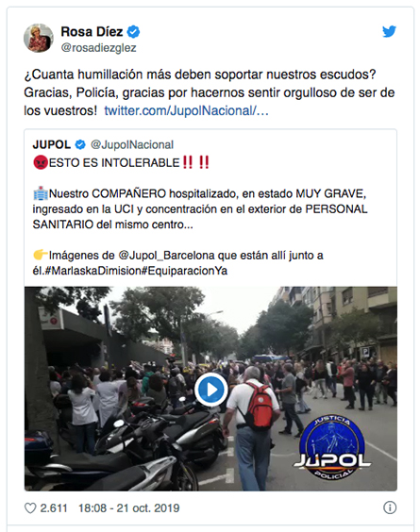Open the @rosadiezglez handle
420x532 pixels.
[98, 48]
